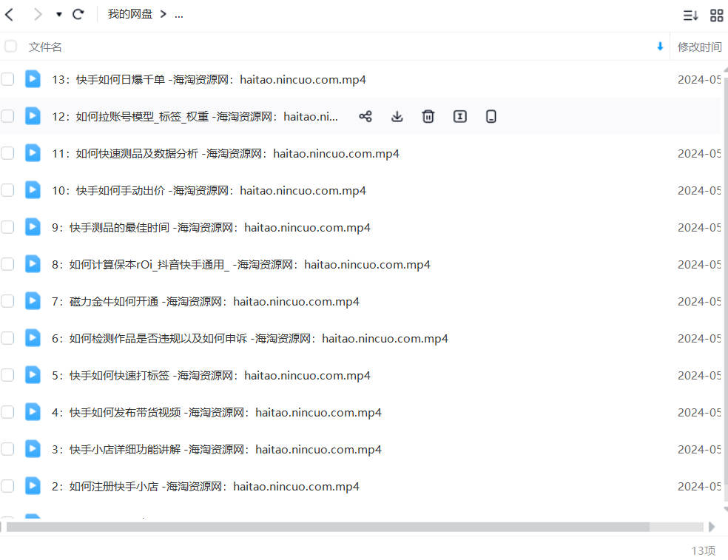Go back using the left arrow
Screen dimensions: 728x560
coord(10,14)
